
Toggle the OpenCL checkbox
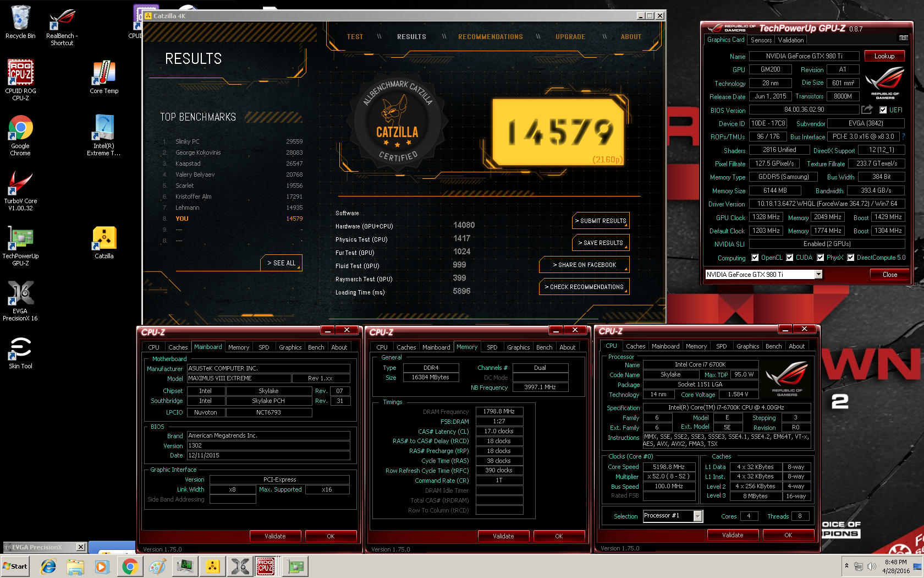point(755,258)
